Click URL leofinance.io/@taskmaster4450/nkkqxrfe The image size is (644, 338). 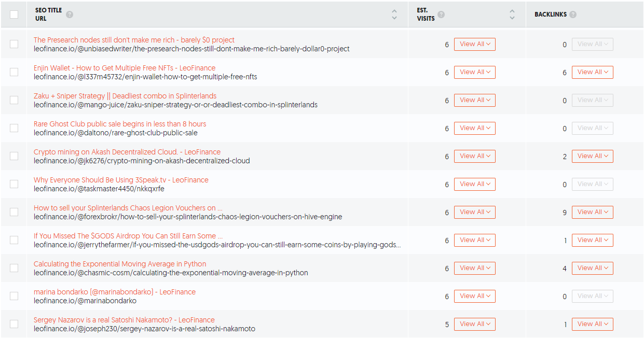click(99, 189)
